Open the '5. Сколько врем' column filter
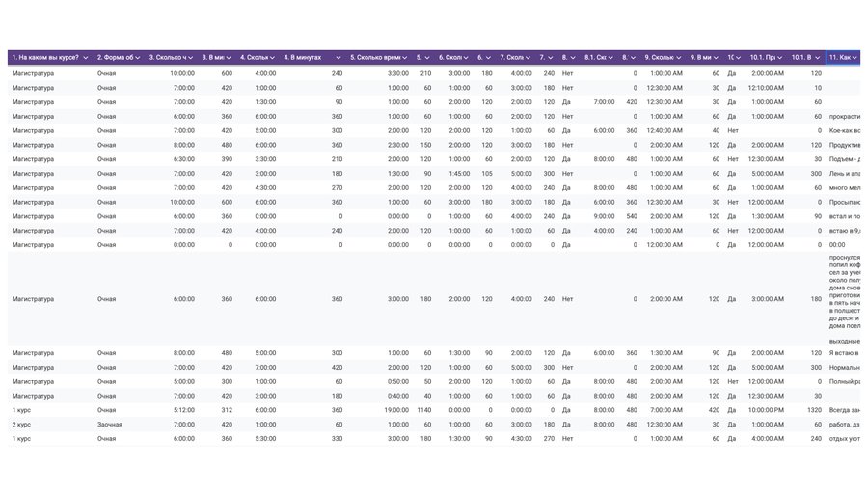 click(405, 58)
